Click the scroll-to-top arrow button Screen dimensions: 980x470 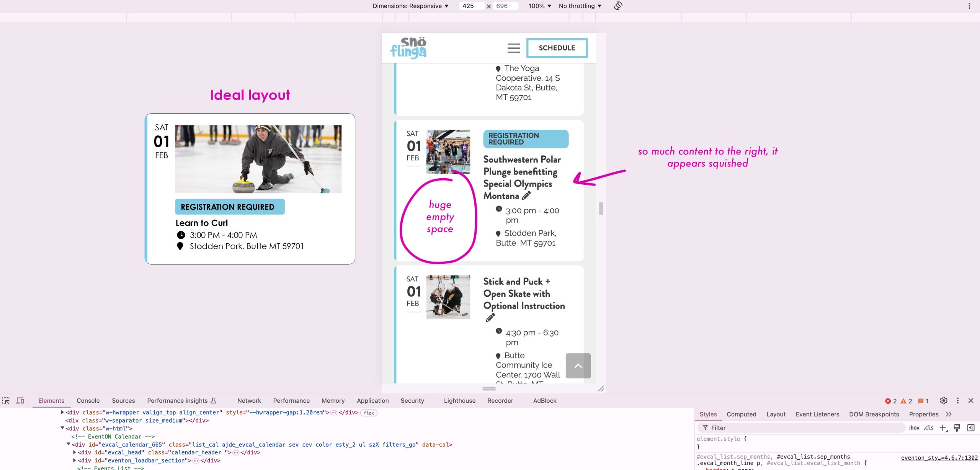click(x=578, y=366)
